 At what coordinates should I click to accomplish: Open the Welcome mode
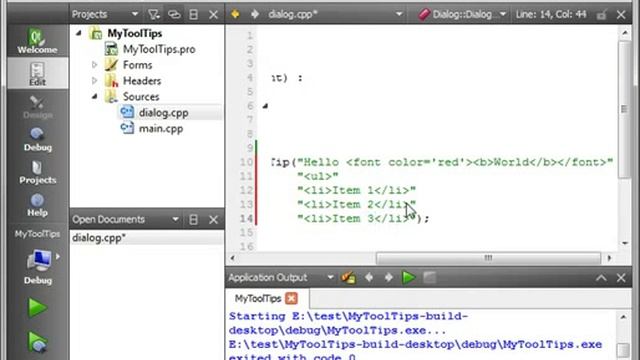(37, 41)
